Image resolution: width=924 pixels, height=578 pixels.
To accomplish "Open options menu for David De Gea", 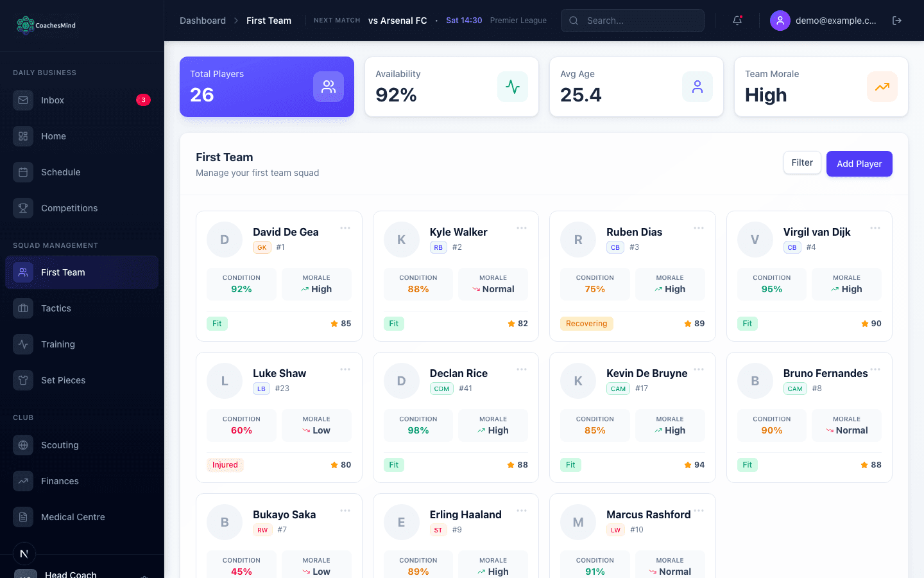I will pyautogui.click(x=345, y=228).
